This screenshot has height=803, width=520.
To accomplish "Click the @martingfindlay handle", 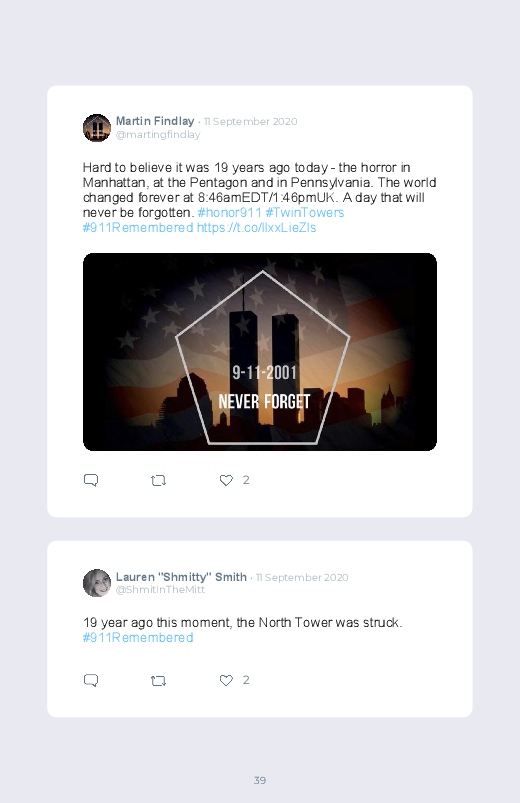I will 158,134.
